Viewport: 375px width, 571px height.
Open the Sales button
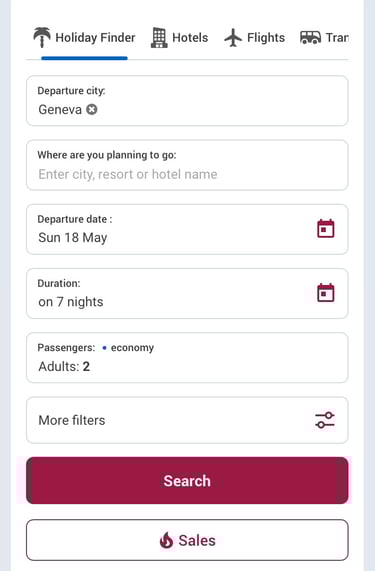(x=187, y=540)
